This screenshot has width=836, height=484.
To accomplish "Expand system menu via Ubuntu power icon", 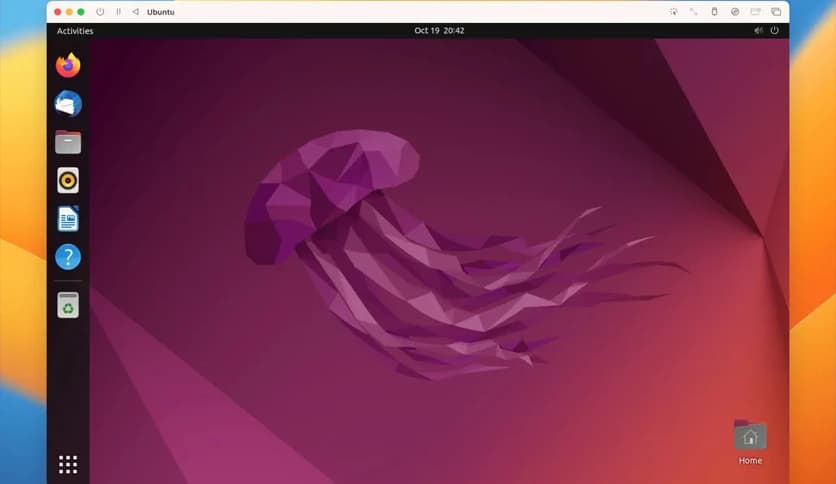I will (x=774, y=31).
